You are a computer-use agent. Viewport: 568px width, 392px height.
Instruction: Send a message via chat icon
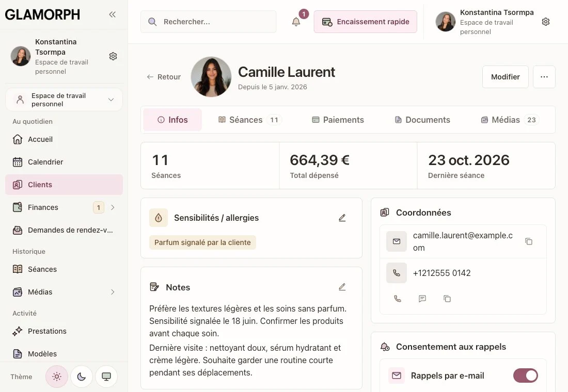pyautogui.click(x=422, y=299)
